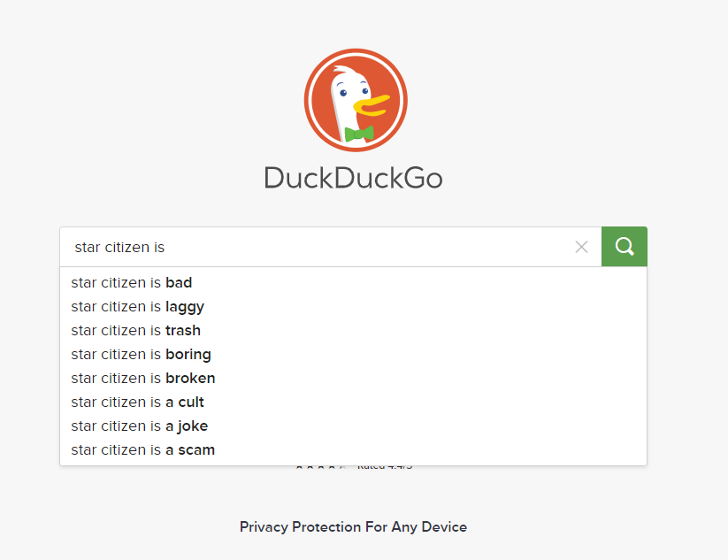Click the green magnifying glass search button
Image resolution: width=728 pixels, height=560 pixels.
pyautogui.click(x=624, y=247)
